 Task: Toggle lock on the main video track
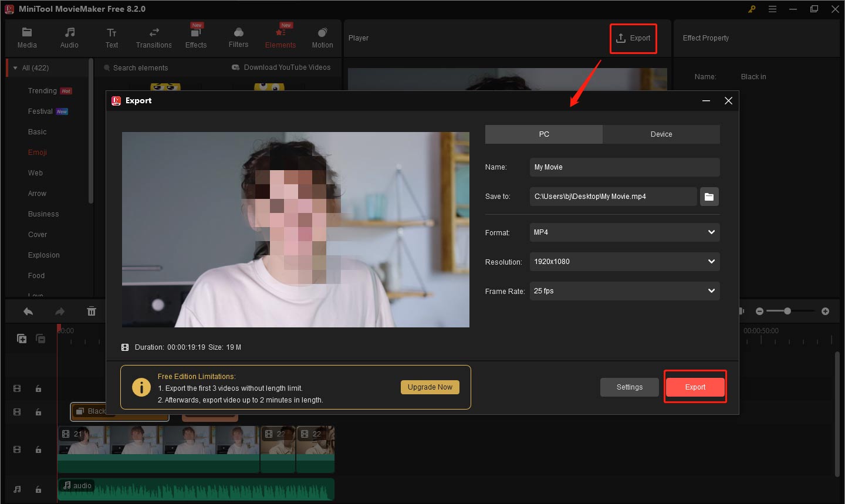pyautogui.click(x=38, y=450)
